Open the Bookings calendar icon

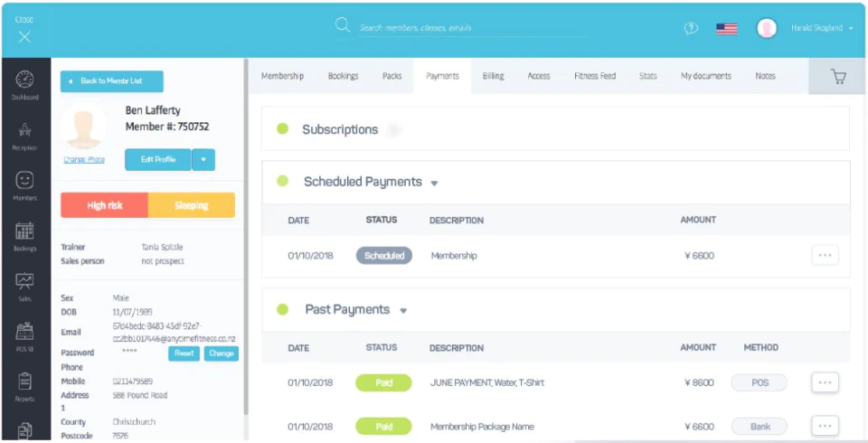pos(25,231)
